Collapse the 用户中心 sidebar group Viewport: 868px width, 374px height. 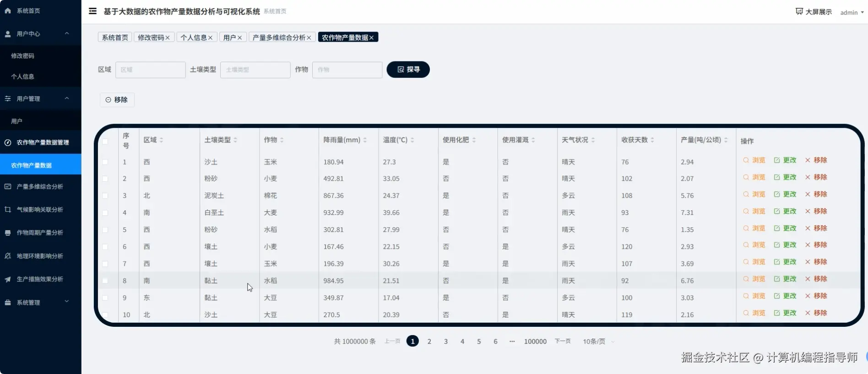pos(41,34)
